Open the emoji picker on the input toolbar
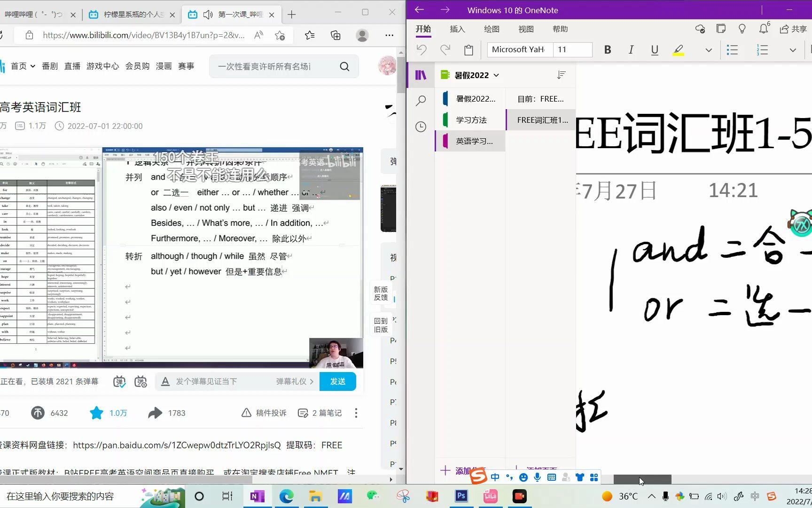Image resolution: width=812 pixels, height=508 pixels. click(523, 477)
